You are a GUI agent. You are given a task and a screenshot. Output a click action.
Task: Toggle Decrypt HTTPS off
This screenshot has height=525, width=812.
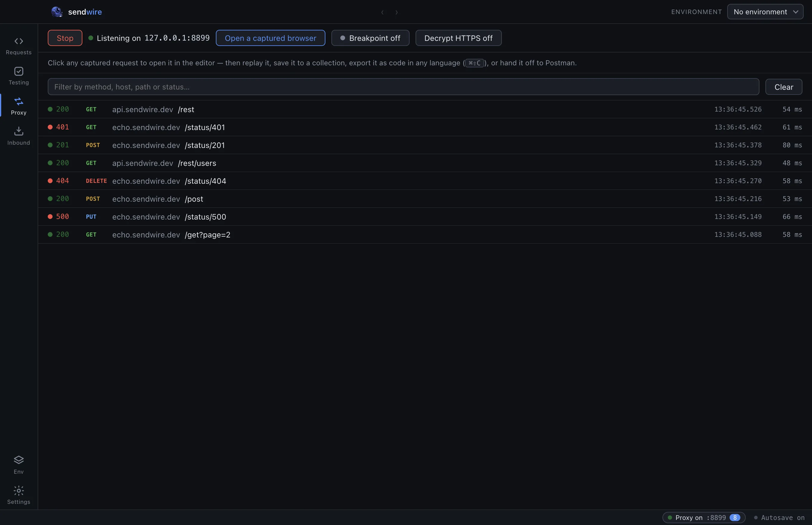click(458, 38)
